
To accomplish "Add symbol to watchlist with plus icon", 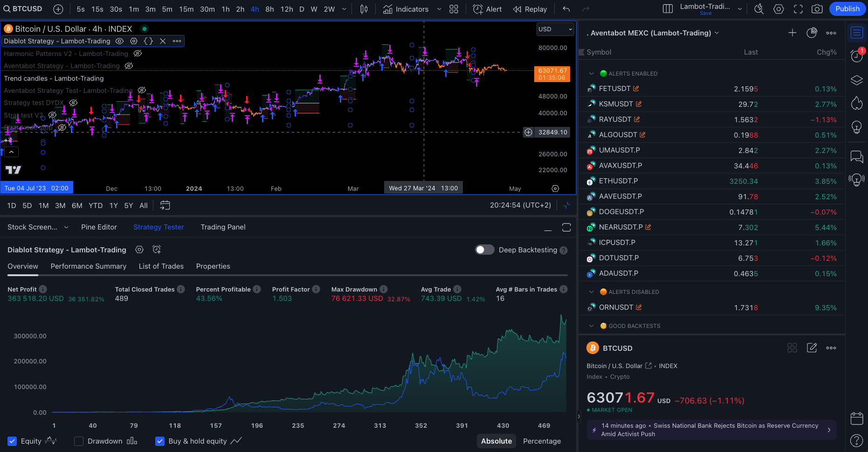I will click(x=792, y=33).
